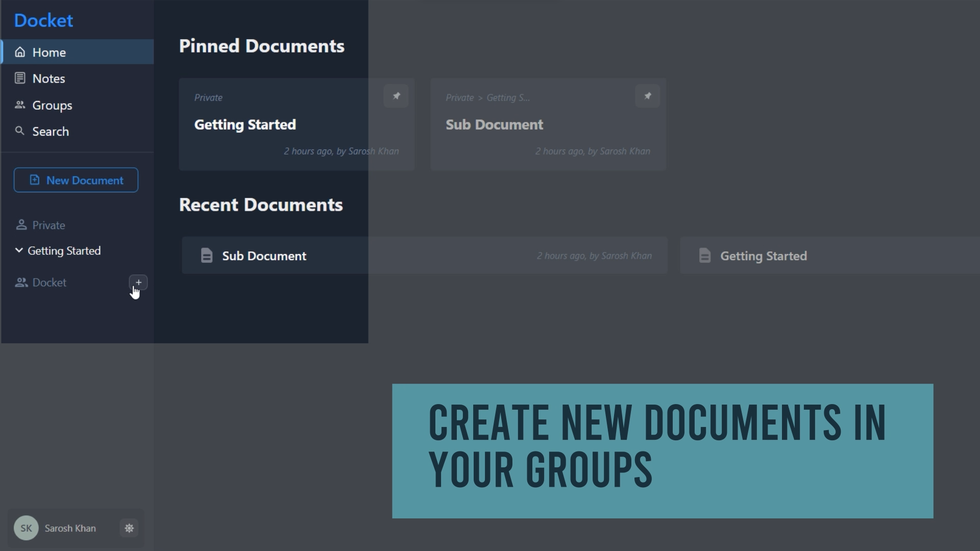
Task: Select the Private section label
Action: [x=48, y=225]
